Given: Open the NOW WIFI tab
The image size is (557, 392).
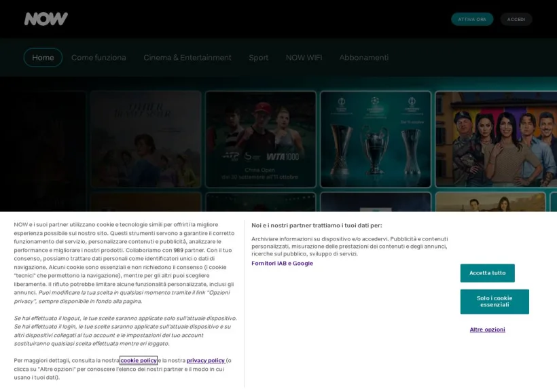Looking at the screenshot, I should 304,58.
